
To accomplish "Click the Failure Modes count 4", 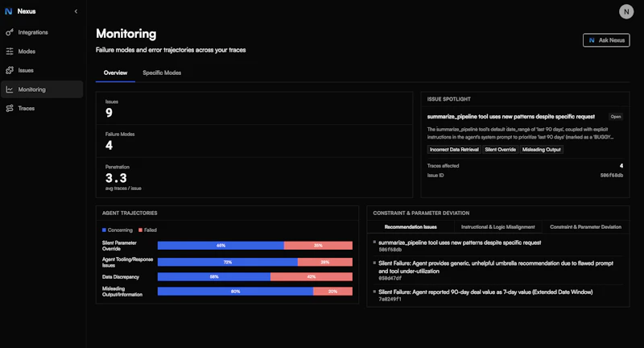I will coord(109,145).
